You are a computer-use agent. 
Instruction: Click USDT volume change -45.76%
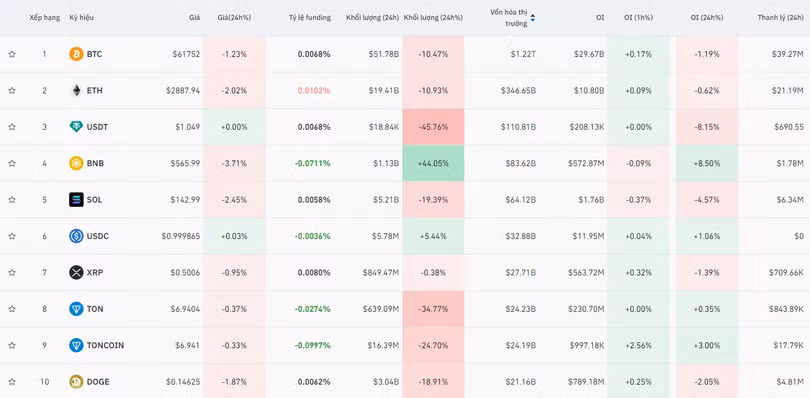point(433,127)
